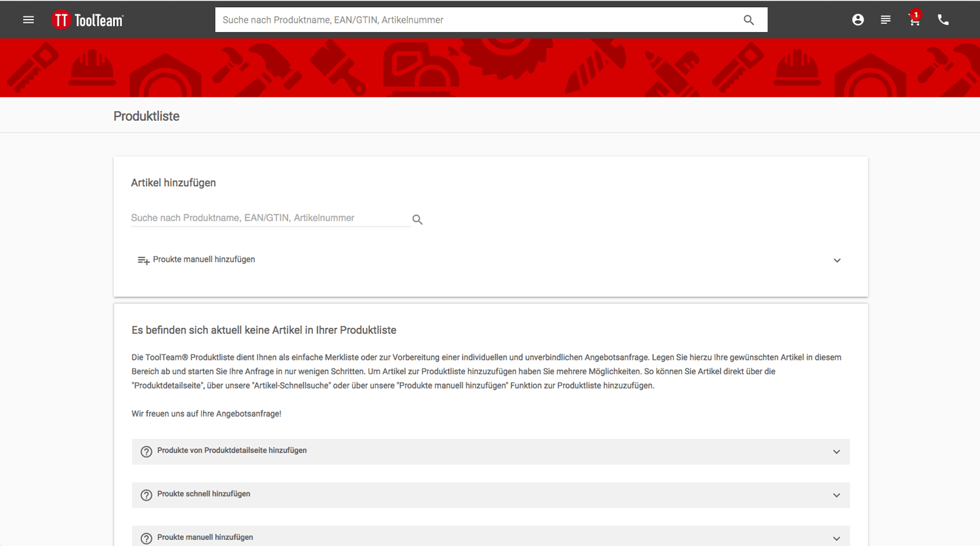Image resolution: width=980 pixels, height=546 pixels.
Task: Expand the Proukte schnell hinzufügen chevron
Action: coord(836,495)
